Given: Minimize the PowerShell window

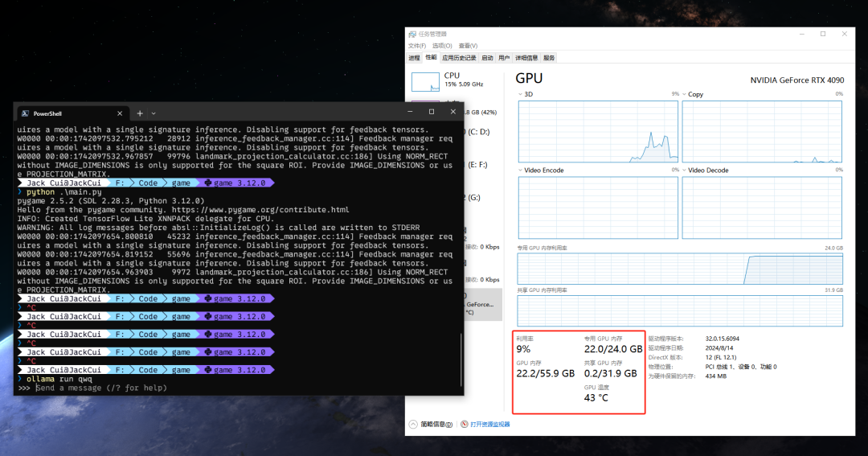Looking at the screenshot, I should pos(410,112).
